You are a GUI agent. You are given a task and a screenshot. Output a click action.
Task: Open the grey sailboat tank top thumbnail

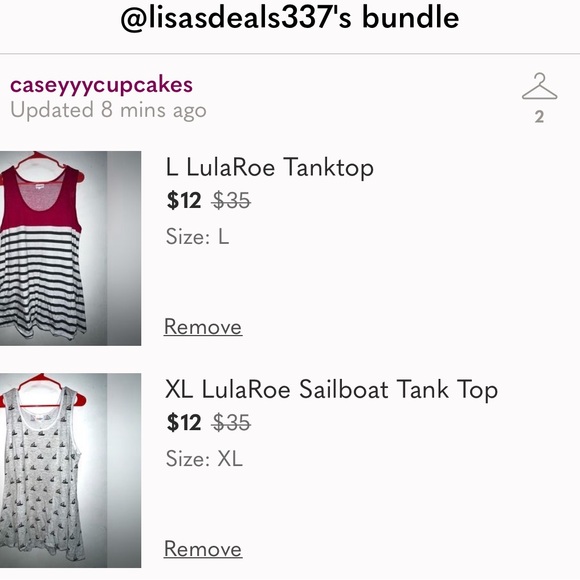click(70, 470)
